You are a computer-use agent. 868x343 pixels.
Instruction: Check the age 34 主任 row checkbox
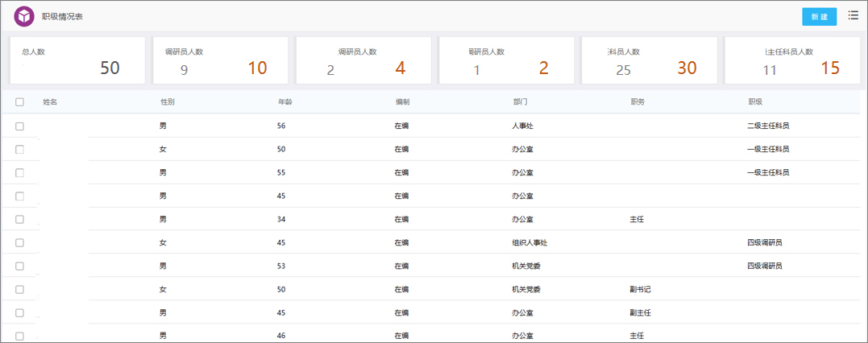coord(19,219)
